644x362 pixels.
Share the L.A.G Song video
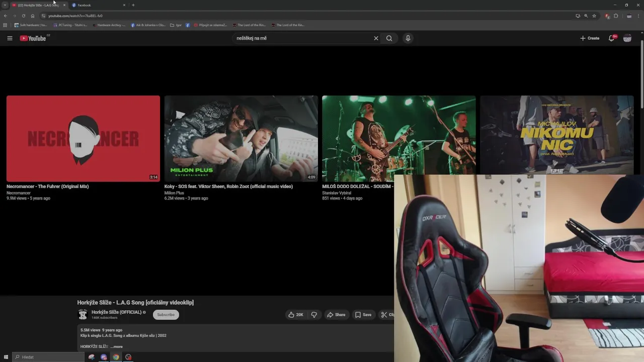point(336,315)
